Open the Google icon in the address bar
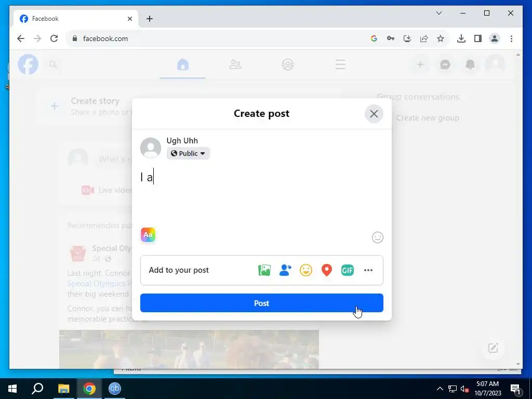 pyautogui.click(x=374, y=38)
